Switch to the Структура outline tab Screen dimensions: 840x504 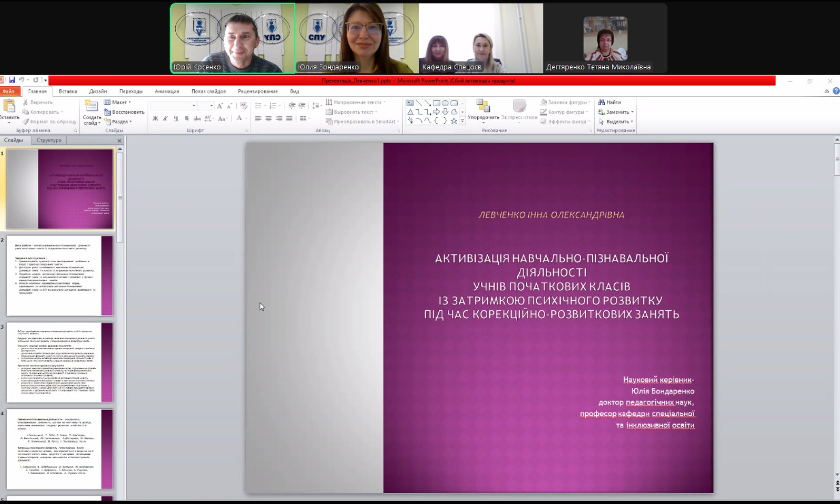[49, 140]
